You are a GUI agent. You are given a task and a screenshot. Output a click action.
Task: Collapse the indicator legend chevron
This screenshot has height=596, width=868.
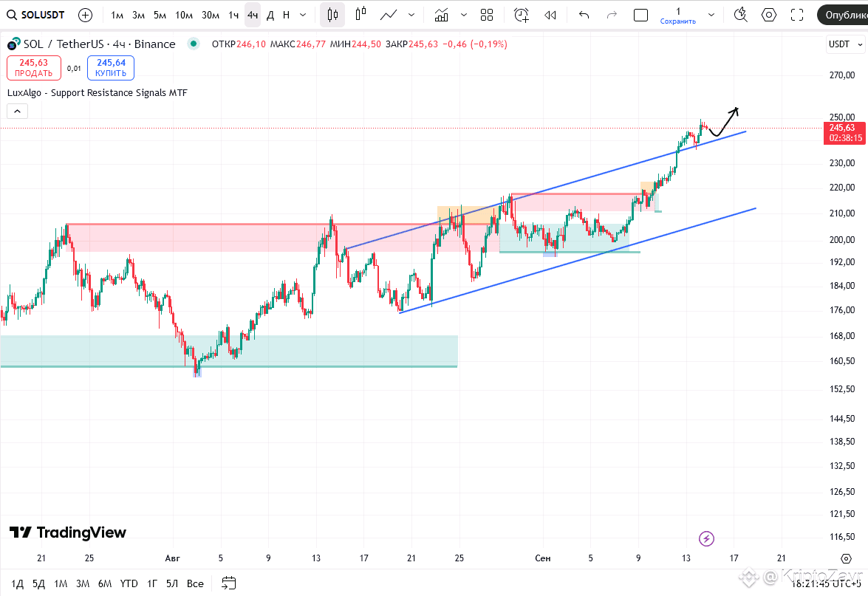[x=17, y=112]
